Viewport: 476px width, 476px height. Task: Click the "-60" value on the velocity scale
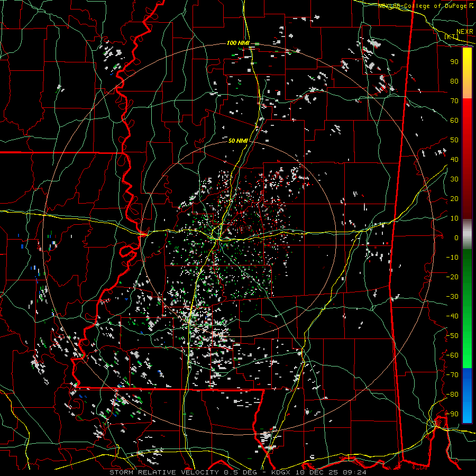click(x=452, y=355)
